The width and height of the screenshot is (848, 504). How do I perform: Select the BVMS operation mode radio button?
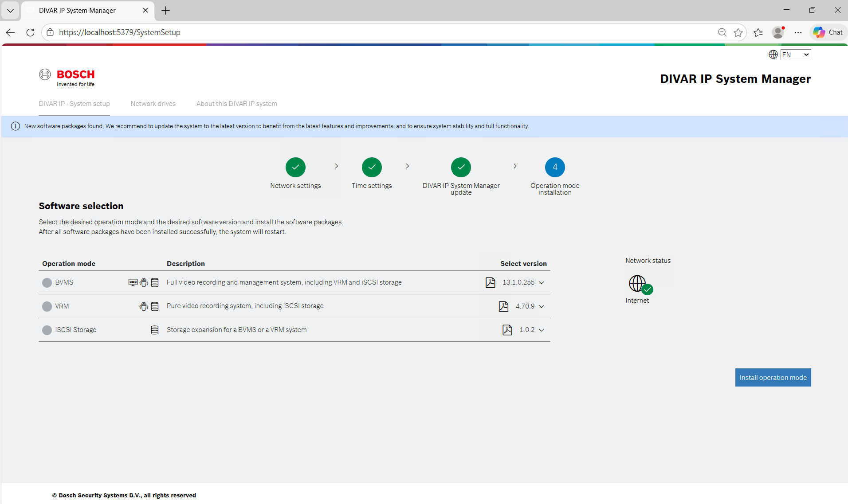pos(47,282)
